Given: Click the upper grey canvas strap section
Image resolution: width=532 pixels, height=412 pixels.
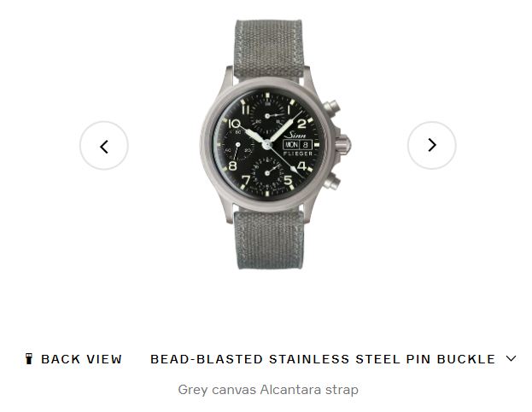Looking at the screenshot, I should 269,49.
